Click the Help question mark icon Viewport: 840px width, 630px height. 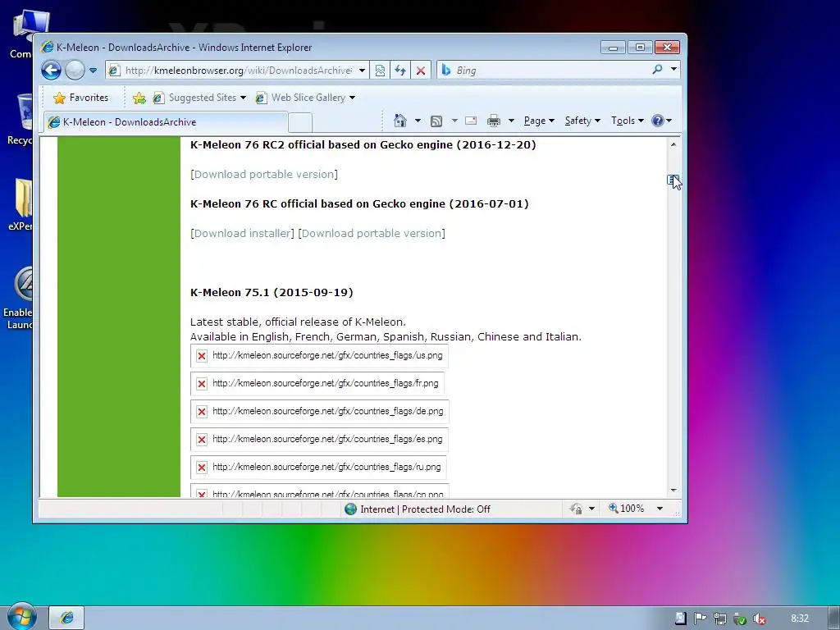click(658, 121)
